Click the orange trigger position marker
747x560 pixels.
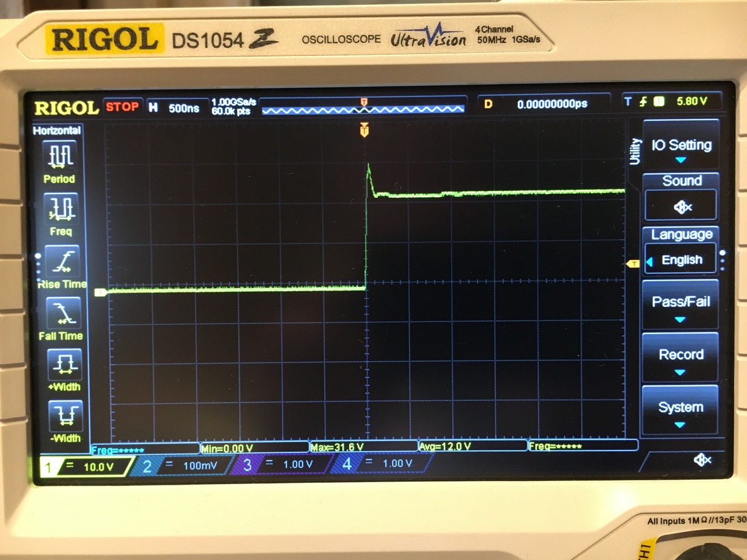click(364, 130)
